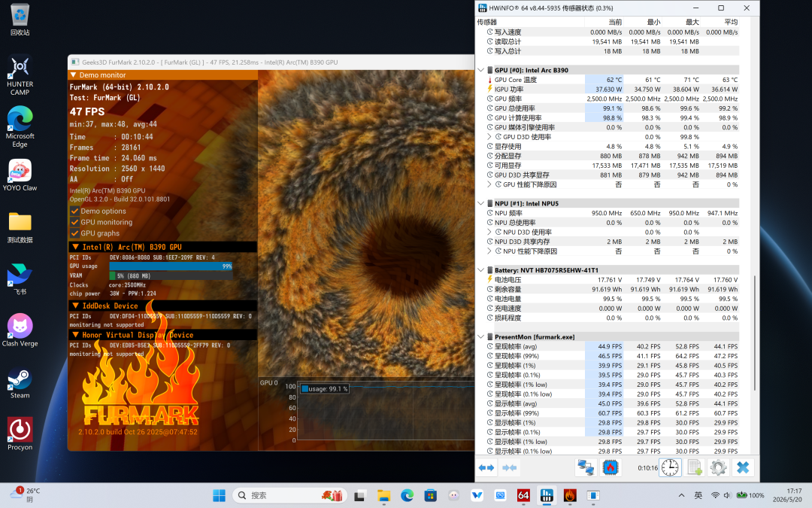812x508 pixels.
Task: Launch 飞书 desktop shortcut
Action: [x=20, y=279]
